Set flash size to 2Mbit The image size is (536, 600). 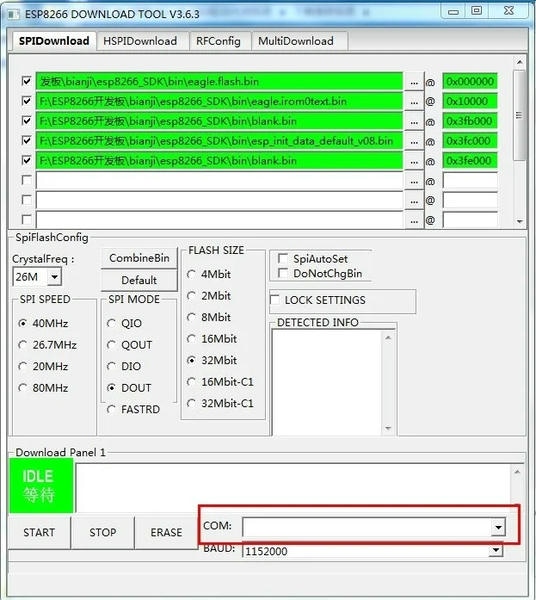coord(191,296)
